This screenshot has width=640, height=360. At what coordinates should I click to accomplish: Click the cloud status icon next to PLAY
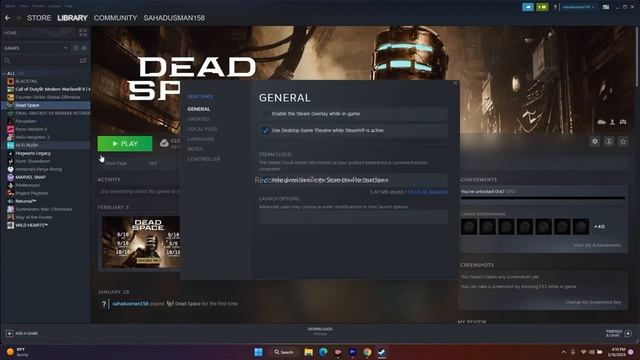click(164, 143)
